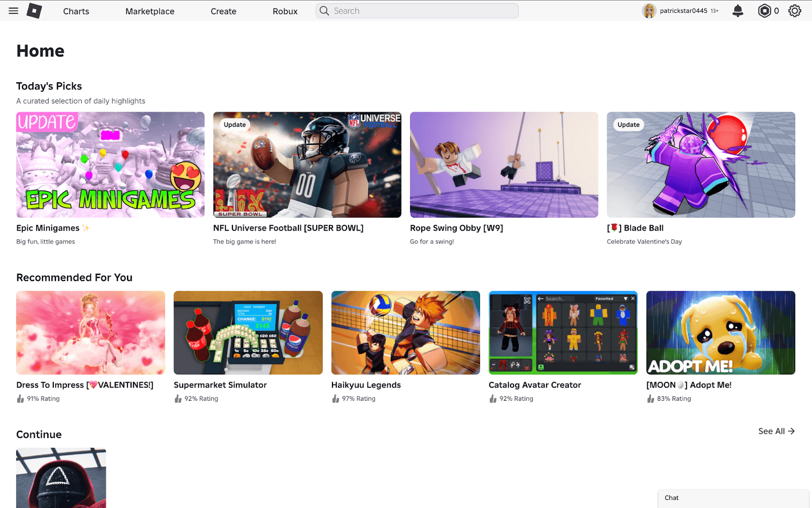Screen dimensions: 812x508
Task: Click "Go for a swing!" subtitle
Action: click(432, 242)
